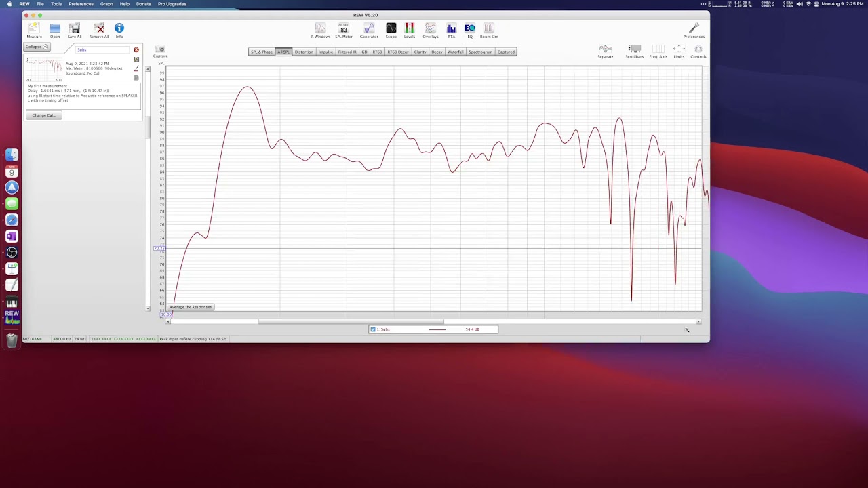868x488 pixels.
Task: Toggle graph Scrollbars icon
Action: click(634, 49)
